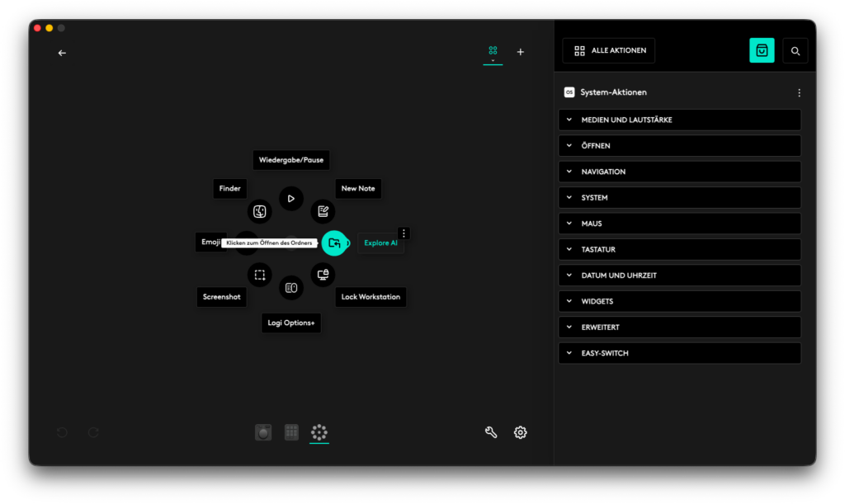Select the Lock Workstation ring icon

tap(323, 274)
